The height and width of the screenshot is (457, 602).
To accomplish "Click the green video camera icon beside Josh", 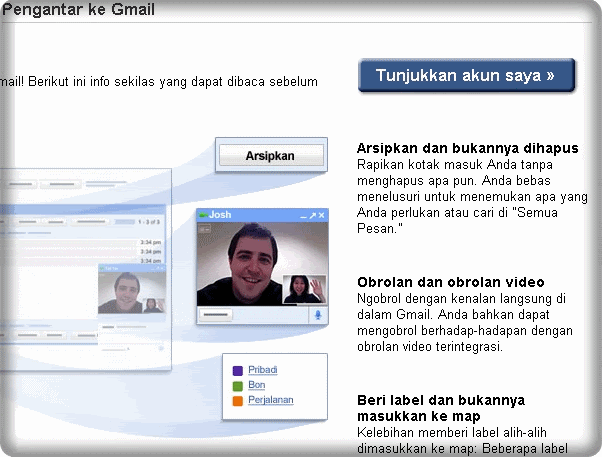I will [203, 214].
